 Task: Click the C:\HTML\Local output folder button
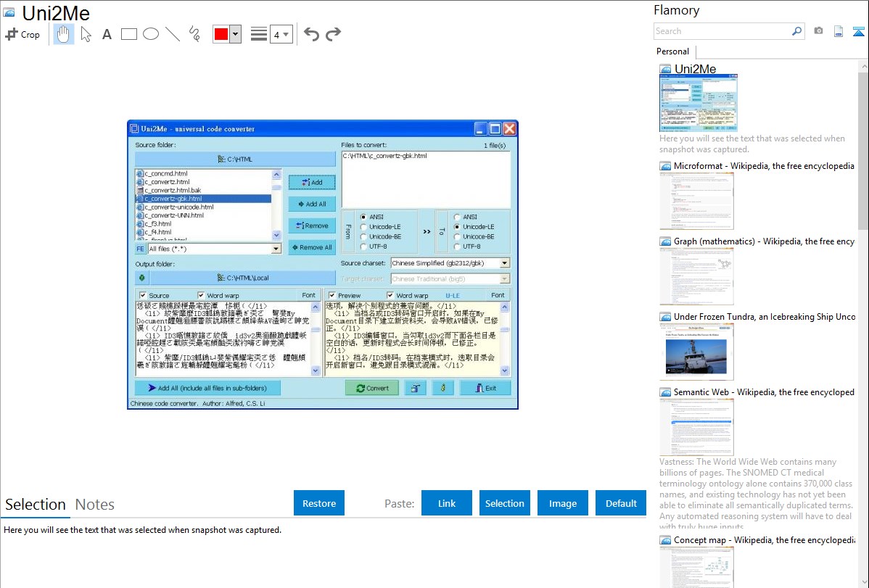pos(243,278)
